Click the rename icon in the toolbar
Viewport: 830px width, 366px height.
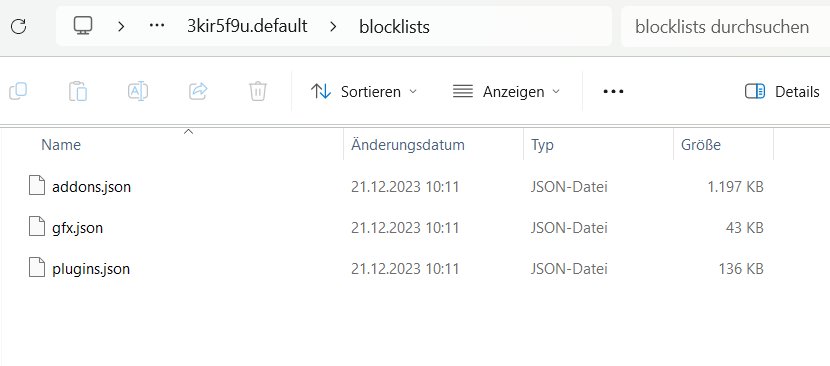(x=138, y=92)
